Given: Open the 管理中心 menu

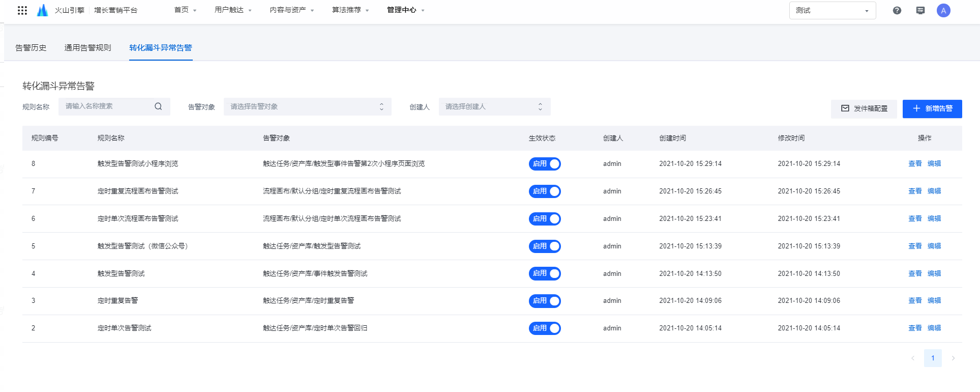Looking at the screenshot, I should (x=405, y=10).
